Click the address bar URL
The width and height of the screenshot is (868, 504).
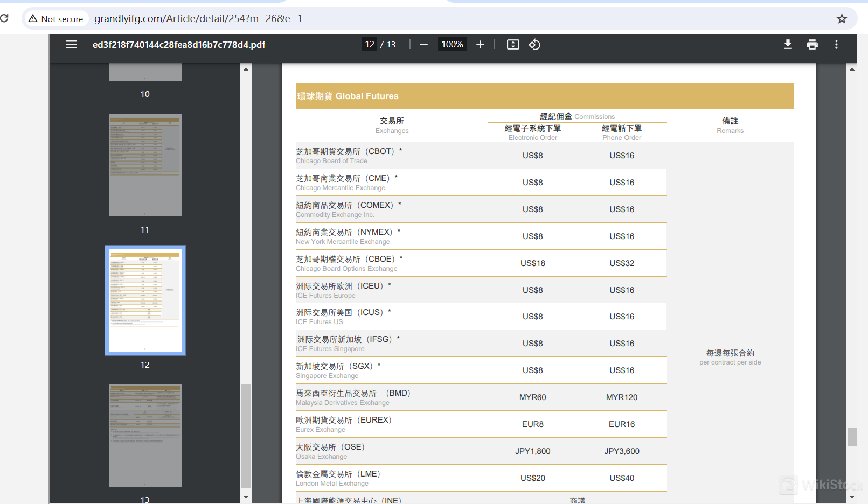(x=198, y=19)
